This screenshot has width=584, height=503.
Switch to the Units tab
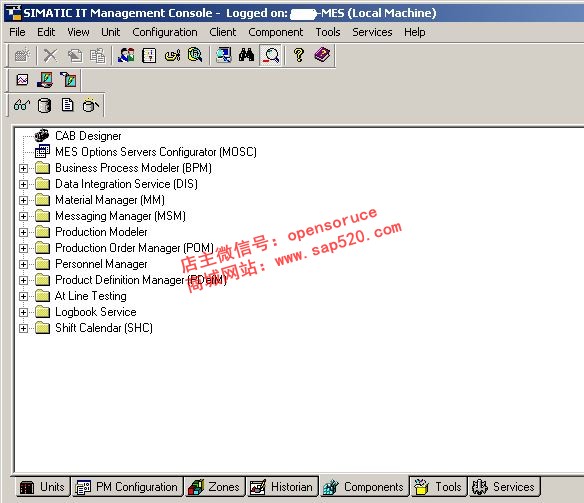(x=43, y=487)
